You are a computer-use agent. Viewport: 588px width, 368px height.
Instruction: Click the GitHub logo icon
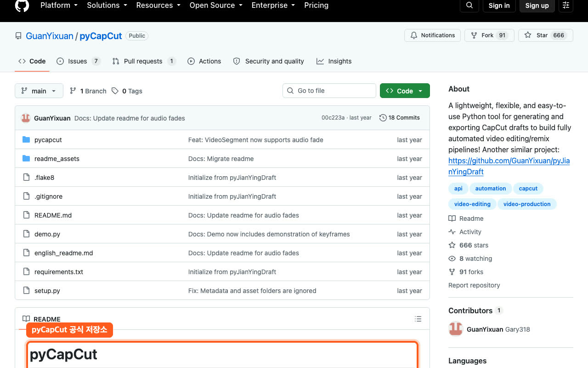pos(22,5)
